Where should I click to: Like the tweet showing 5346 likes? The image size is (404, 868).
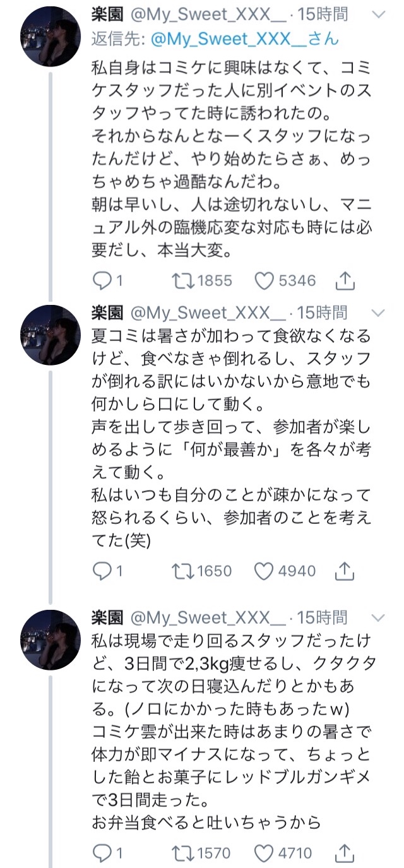pyautogui.click(x=264, y=280)
